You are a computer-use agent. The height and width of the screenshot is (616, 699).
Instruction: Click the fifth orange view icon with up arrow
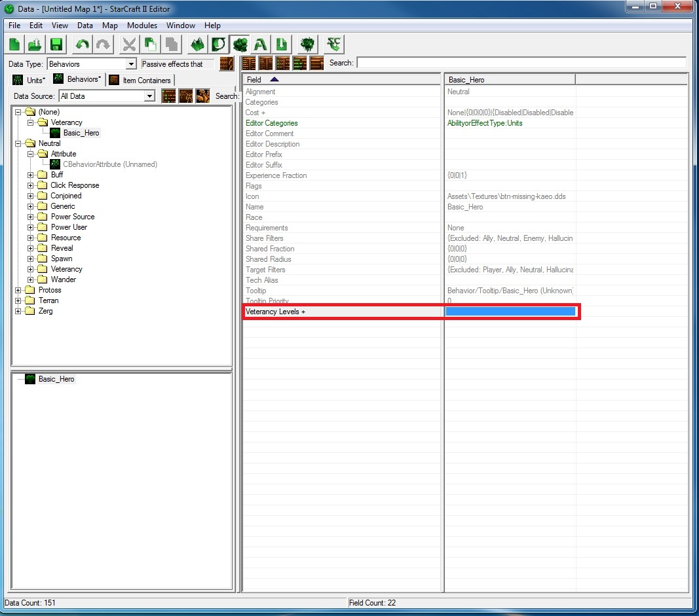coord(316,63)
